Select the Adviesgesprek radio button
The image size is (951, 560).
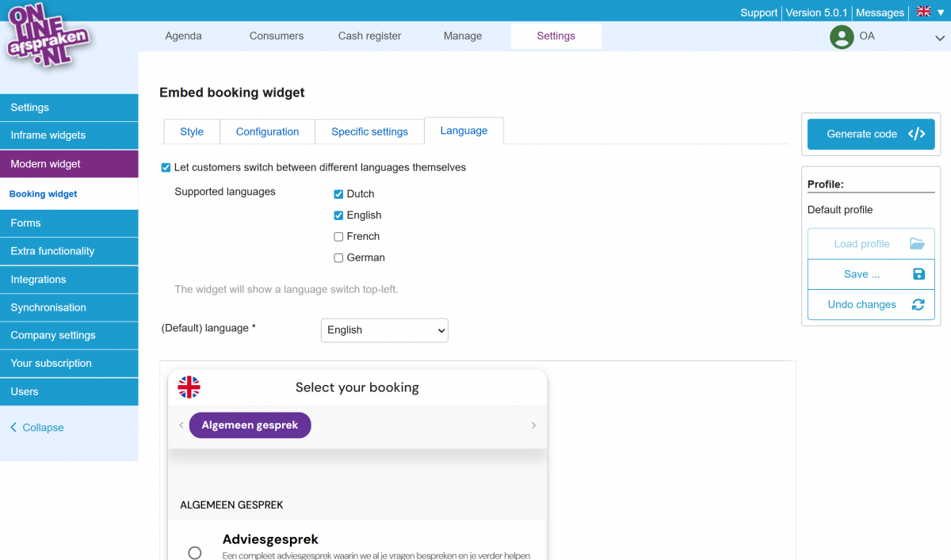pyautogui.click(x=195, y=552)
